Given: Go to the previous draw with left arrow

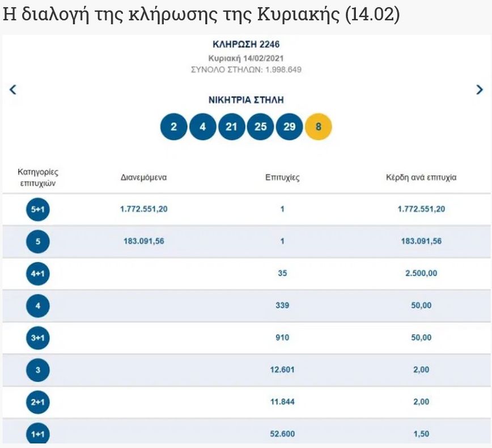Looking at the screenshot, I should click(13, 89).
